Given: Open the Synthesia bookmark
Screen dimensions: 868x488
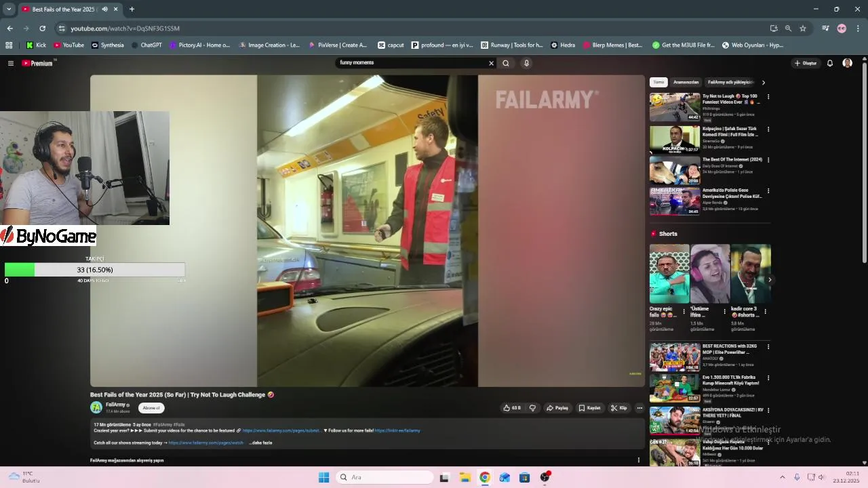Looking at the screenshot, I should (x=108, y=45).
